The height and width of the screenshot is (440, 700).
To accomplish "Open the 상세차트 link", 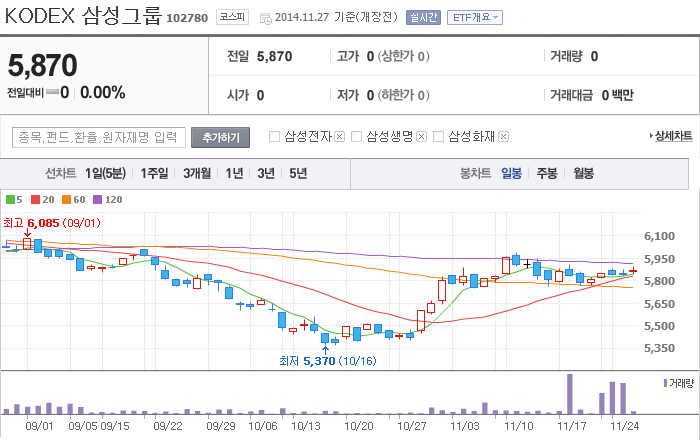I will pyautogui.click(x=671, y=136).
